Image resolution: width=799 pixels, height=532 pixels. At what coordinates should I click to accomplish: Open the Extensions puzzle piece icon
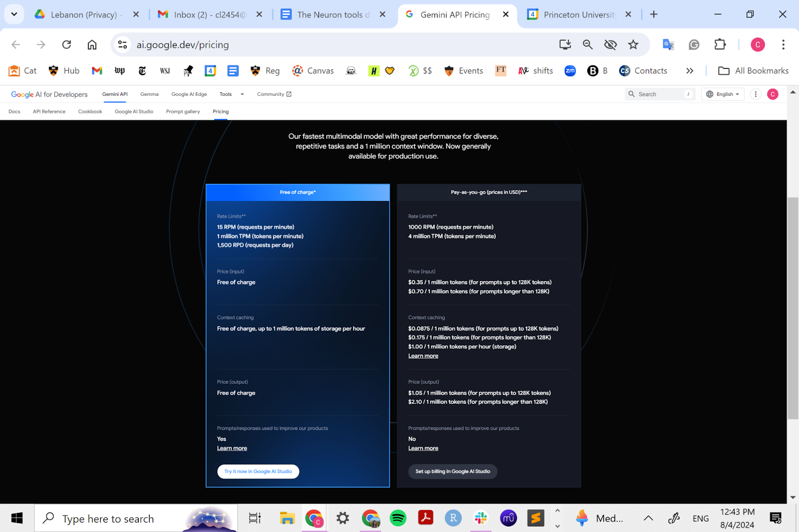(x=720, y=45)
